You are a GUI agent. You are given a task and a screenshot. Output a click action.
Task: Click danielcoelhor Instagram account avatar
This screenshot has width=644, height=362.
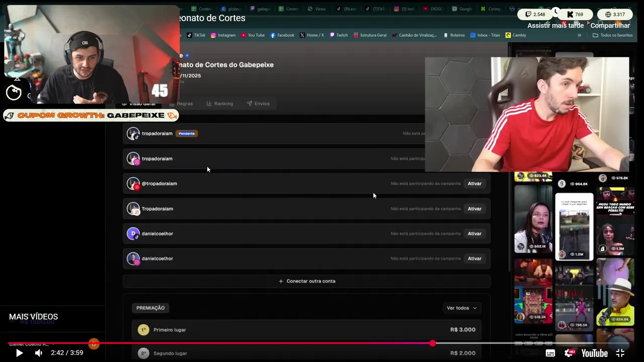point(133,258)
